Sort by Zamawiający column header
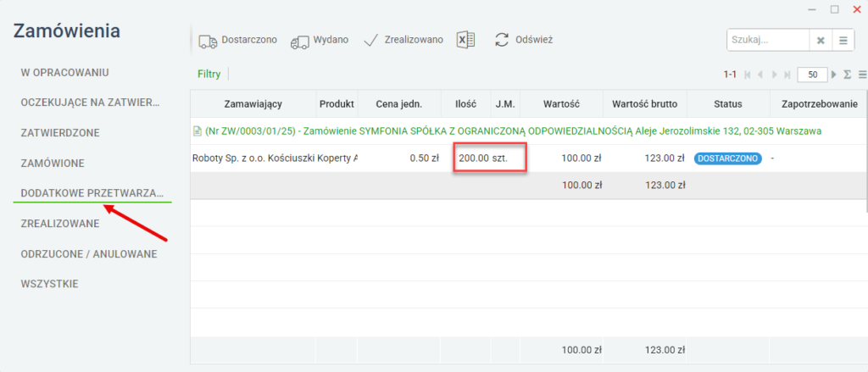The height and width of the screenshot is (372, 868). coord(253,103)
